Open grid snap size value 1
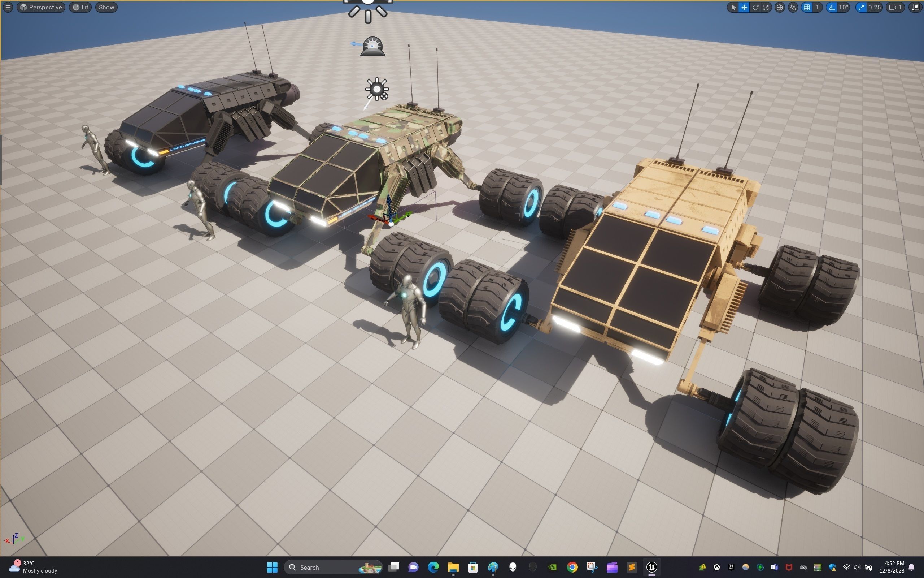This screenshot has width=924, height=578. (817, 7)
